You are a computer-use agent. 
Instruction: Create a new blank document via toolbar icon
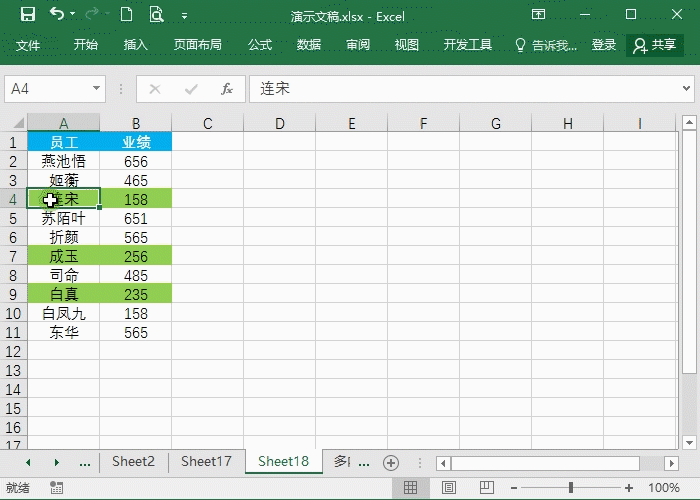click(x=125, y=15)
